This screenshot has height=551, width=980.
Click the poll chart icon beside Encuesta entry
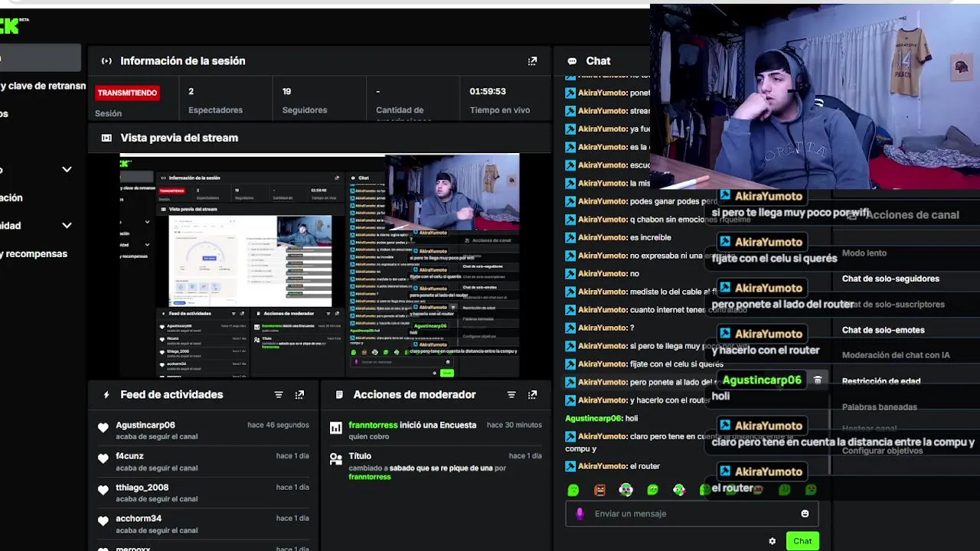click(x=336, y=428)
